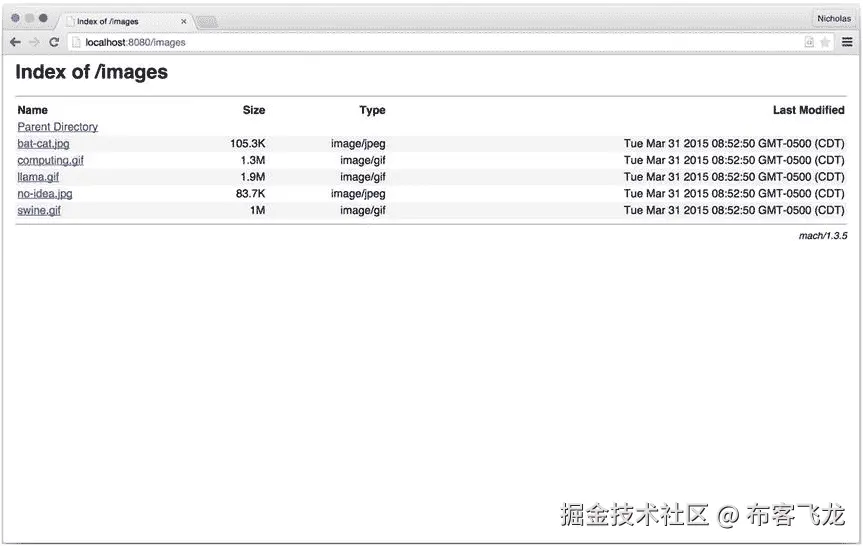Click the 1.9M size value

[253, 177]
